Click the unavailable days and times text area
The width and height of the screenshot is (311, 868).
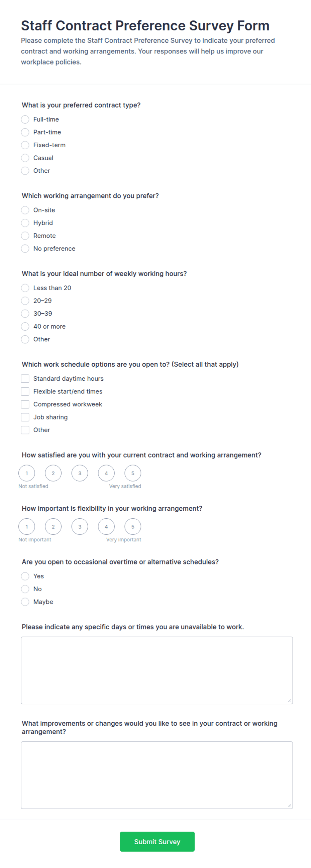157,670
